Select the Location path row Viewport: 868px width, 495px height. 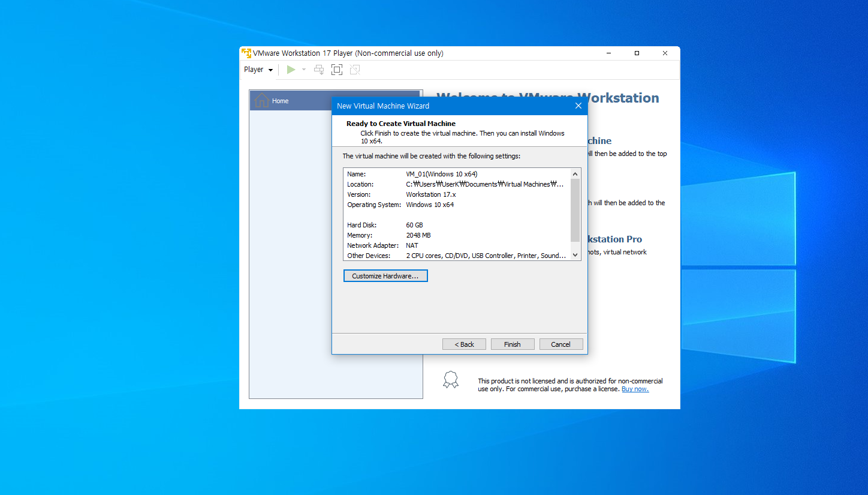pyautogui.click(x=457, y=184)
